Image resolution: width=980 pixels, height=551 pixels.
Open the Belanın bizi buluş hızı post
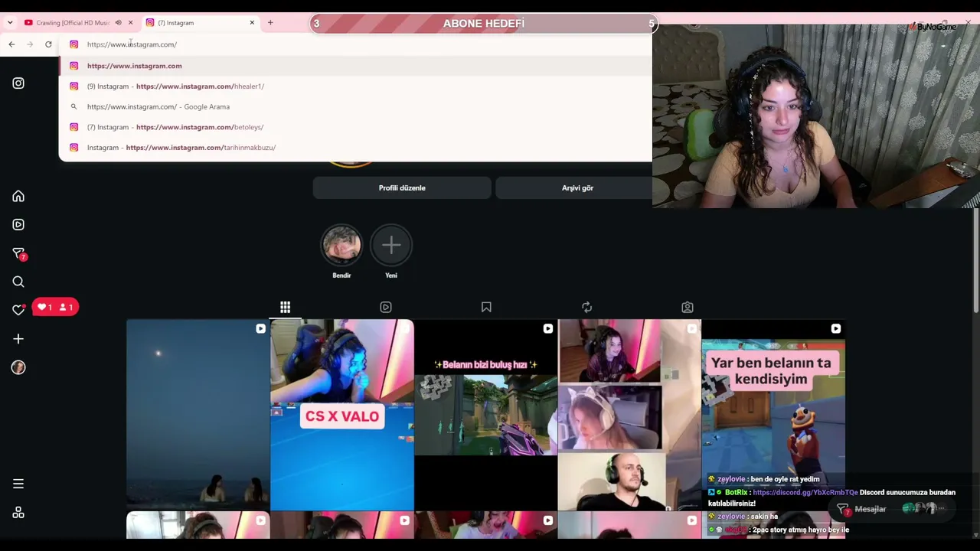pos(486,415)
